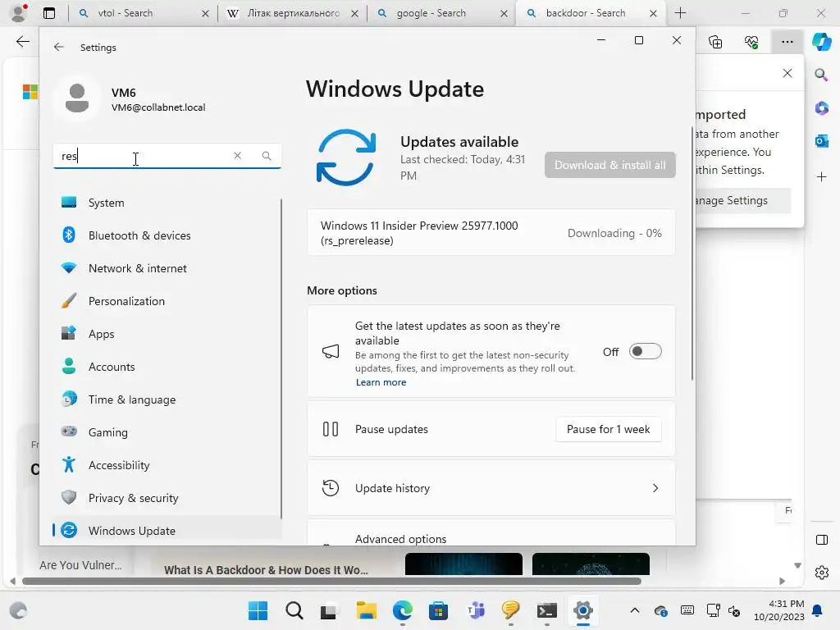The height and width of the screenshot is (630, 840).
Task: Open notification bell in taskbar
Action: pyautogui.click(x=817, y=610)
